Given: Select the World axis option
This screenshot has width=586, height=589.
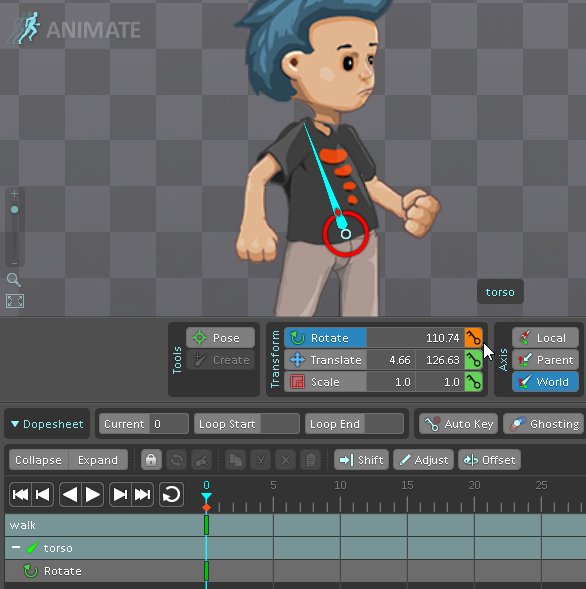Looking at the screenshot, I should 545,382.
